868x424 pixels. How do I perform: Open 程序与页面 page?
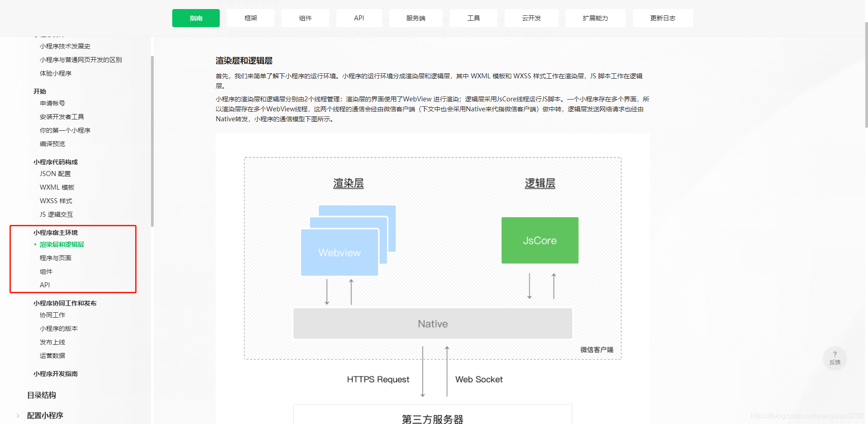(x=56, y=258)
